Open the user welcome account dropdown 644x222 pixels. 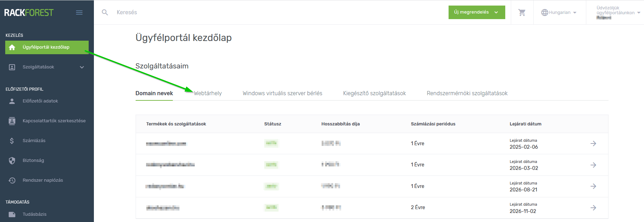618,13
